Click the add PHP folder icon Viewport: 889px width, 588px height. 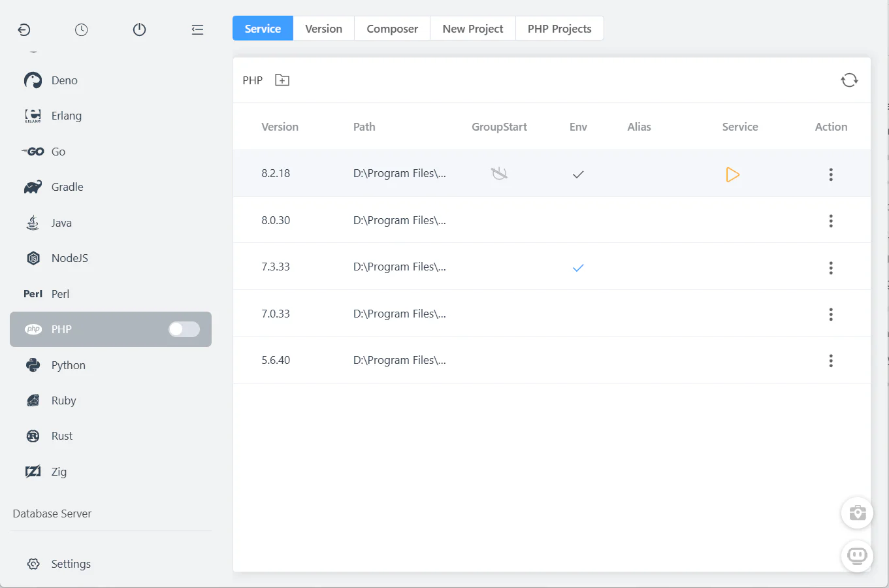(x=282, y=80)
